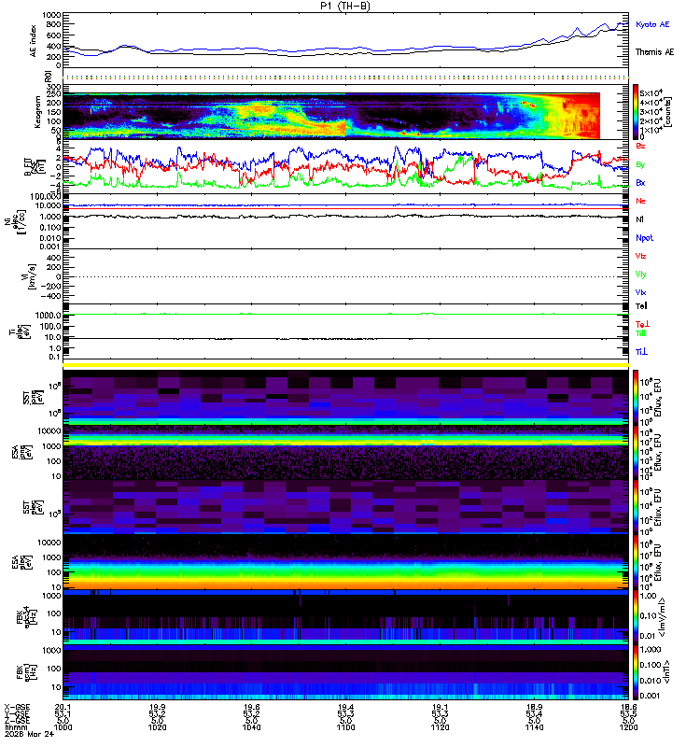Click the Vix velocity legend label
The image size is (700, 747).
click(x=640, y=292)
